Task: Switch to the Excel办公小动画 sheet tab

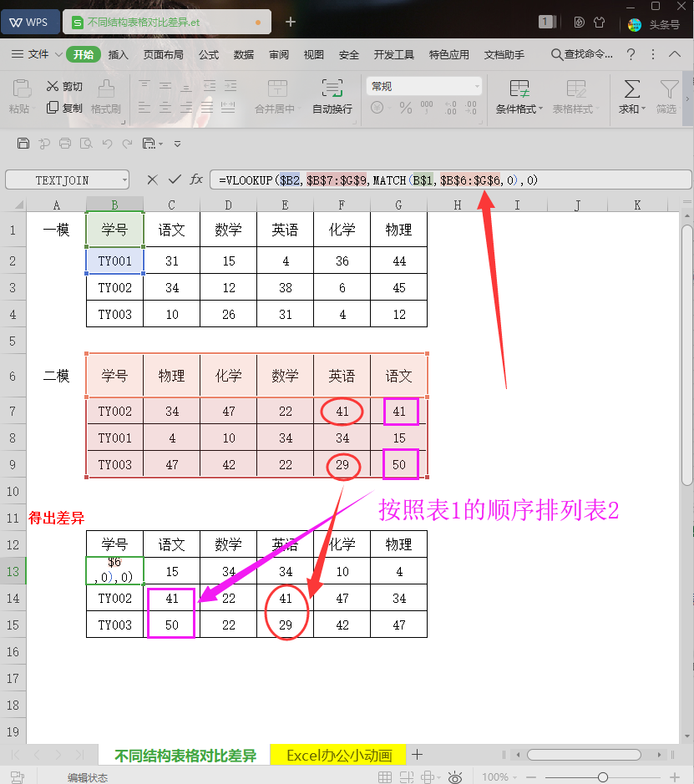Action: point(340,755)
